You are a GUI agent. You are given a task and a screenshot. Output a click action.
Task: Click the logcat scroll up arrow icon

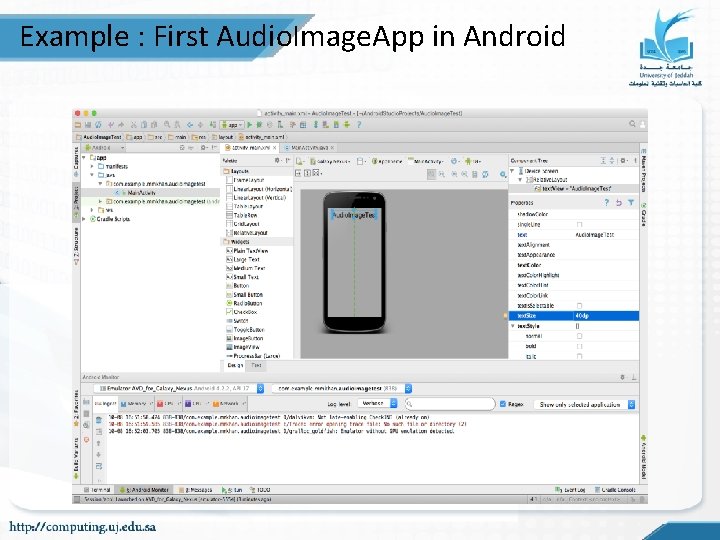click(99, 443)
